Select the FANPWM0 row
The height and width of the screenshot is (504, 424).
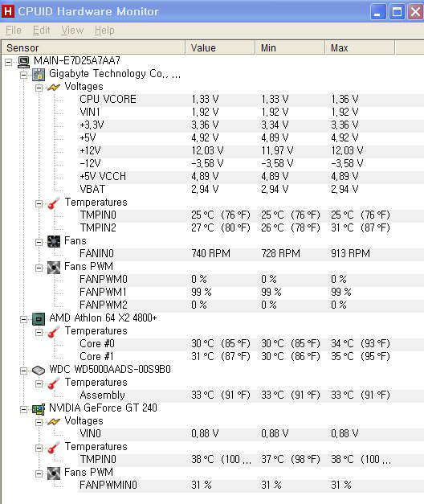(x=251, y=280)
